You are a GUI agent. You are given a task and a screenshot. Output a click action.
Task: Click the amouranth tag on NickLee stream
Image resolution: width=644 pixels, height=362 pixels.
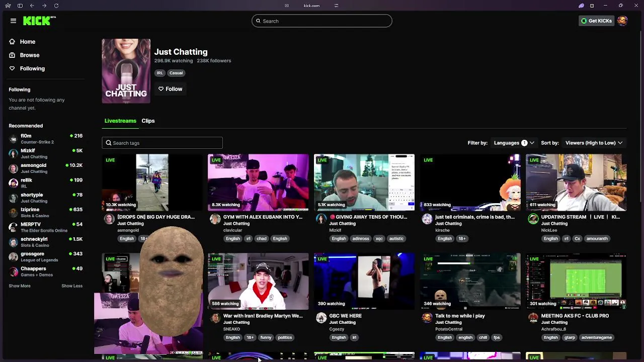[597, 239]
